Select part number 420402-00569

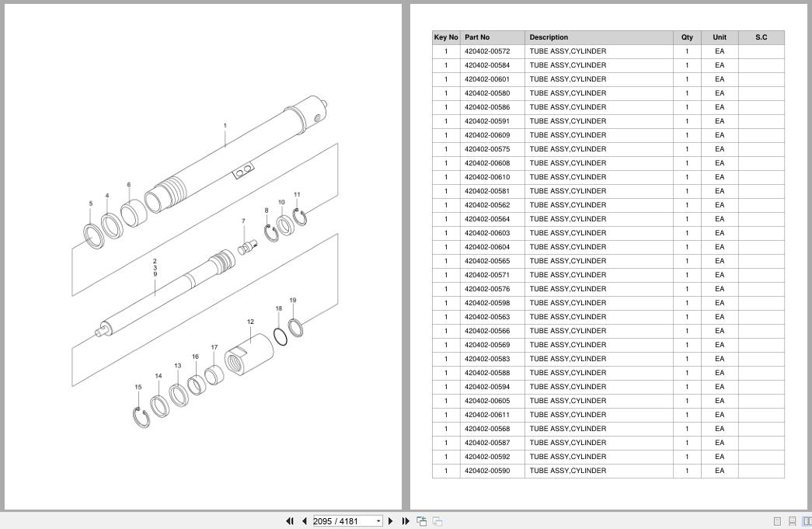click(486, 345)
